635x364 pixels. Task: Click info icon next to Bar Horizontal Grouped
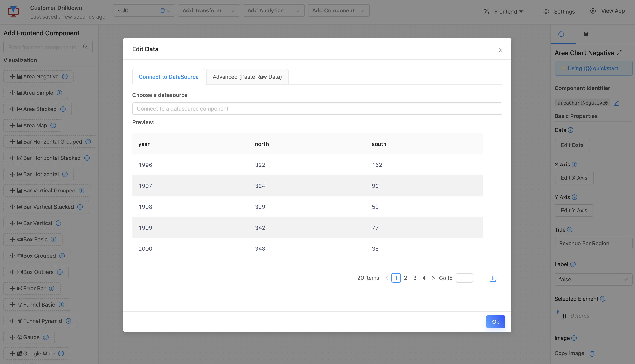88,141
